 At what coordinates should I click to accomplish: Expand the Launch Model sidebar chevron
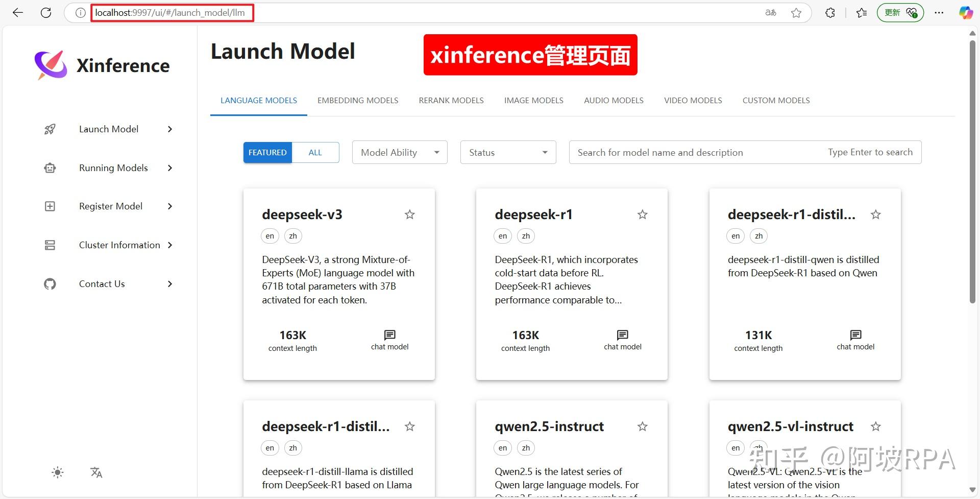(x=169, y=129)
